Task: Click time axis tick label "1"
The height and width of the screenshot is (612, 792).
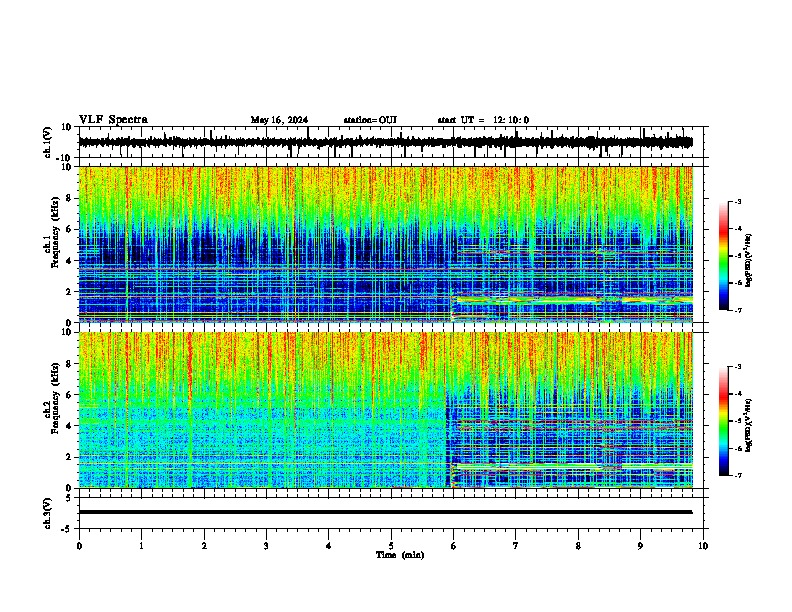Action: (x=141, y=546)
